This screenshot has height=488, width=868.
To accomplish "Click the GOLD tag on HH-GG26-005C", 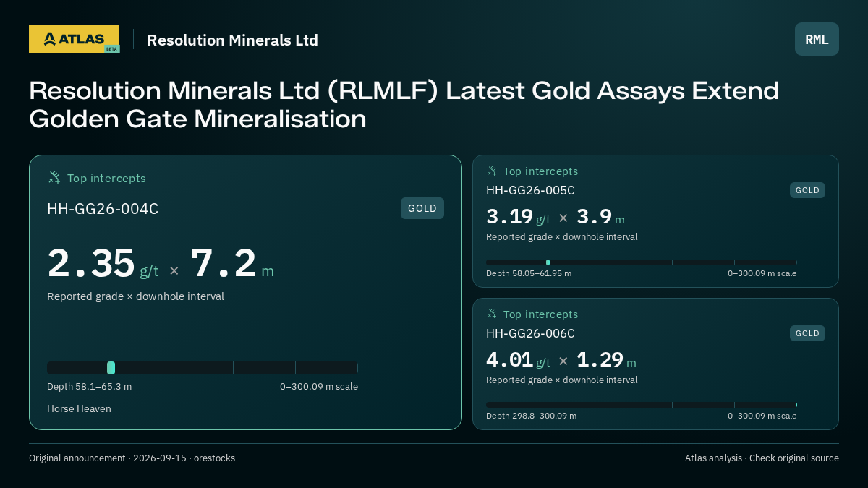I will (807, 190).
